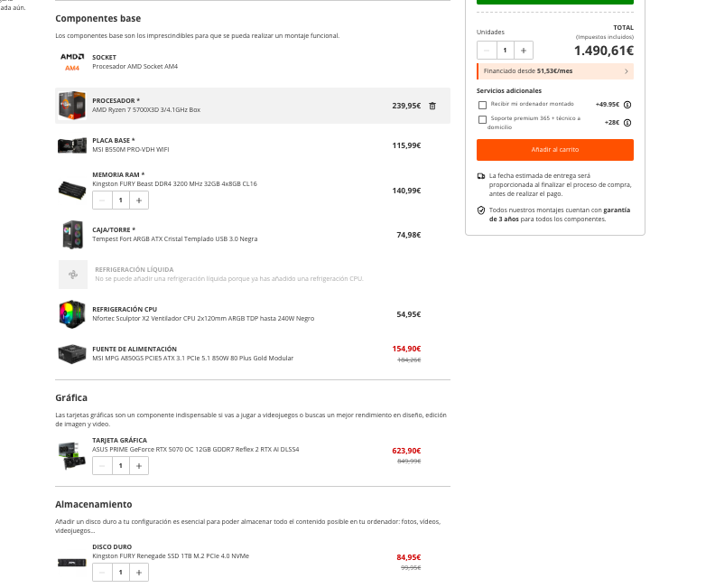Enable 'Recibir mi ordenador montado' checkbox
The image size is (715, 588).
pyautogui.click(x=483, y=105)
